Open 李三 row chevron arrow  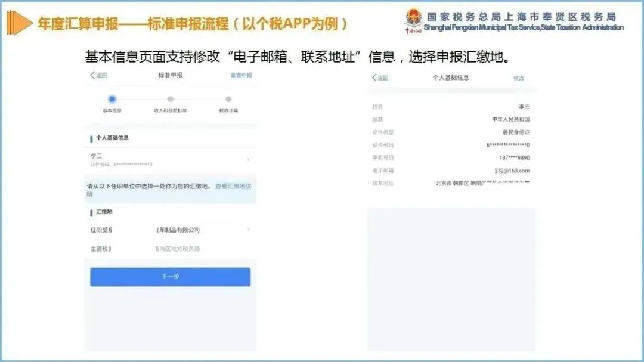(248, 159)
